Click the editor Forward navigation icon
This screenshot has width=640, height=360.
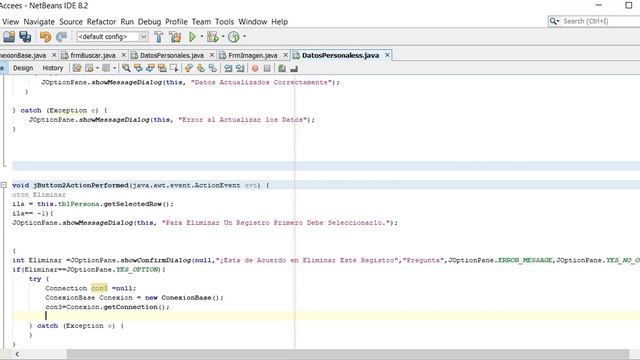pyautogui.click(x=106, y=68)
